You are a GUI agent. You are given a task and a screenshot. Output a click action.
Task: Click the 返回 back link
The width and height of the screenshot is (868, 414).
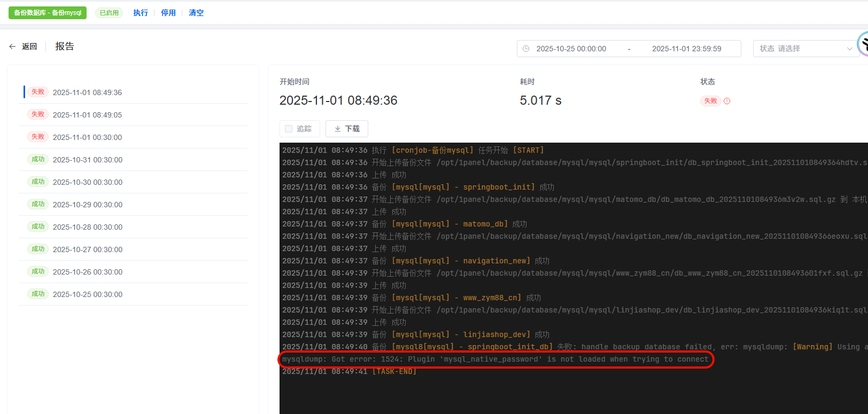tap(29, 46)
